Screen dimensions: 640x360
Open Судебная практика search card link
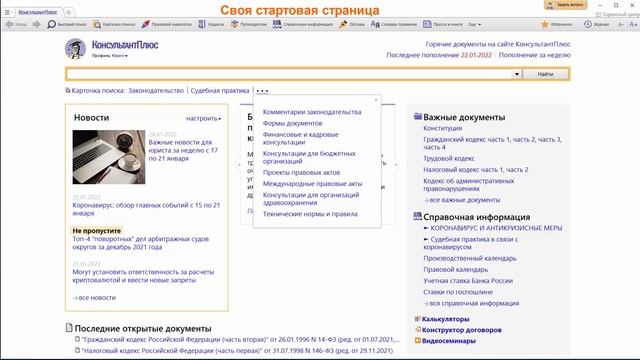tap(220, 91)
